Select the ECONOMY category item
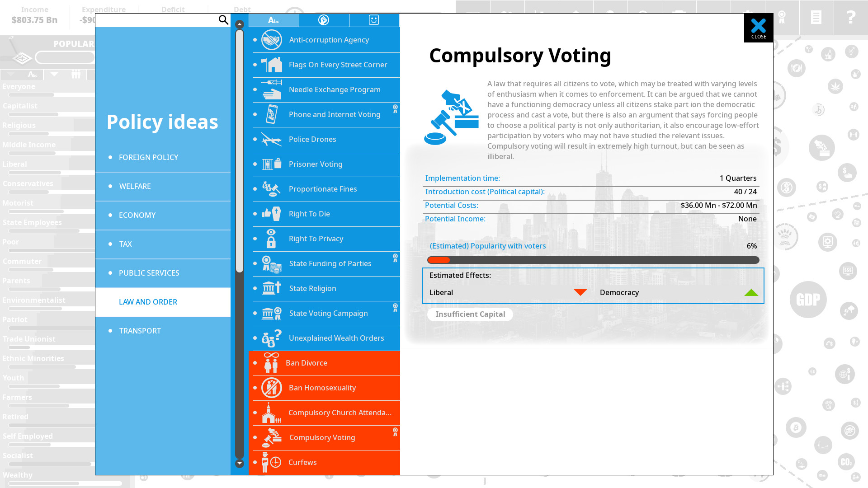 [x=137, y=215]
